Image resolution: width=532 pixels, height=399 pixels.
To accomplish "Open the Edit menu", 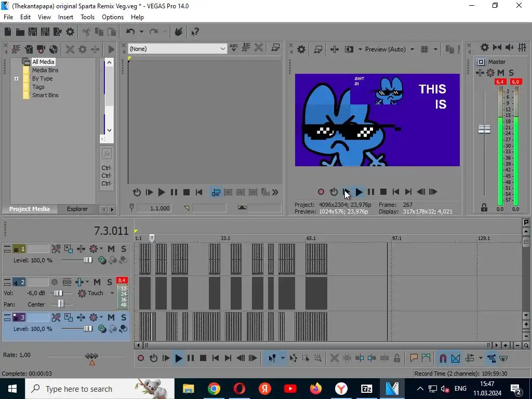I will (x=25, y=17).
